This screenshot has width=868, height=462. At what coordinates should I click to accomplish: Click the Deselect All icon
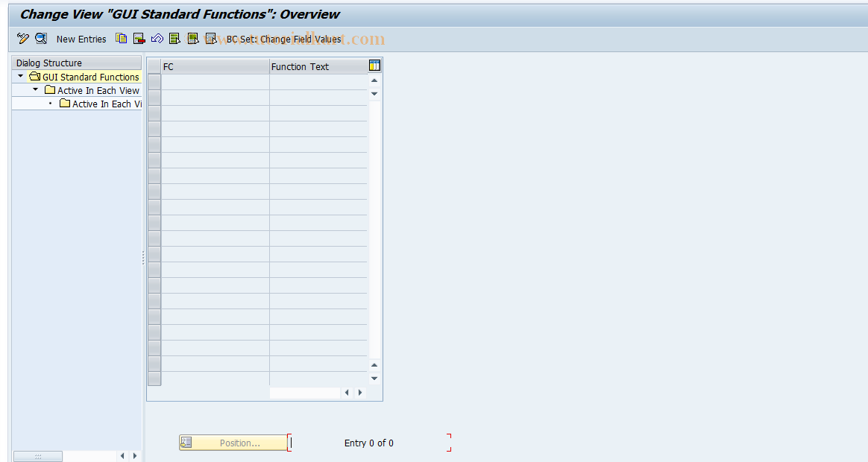(x=211, y=38)
